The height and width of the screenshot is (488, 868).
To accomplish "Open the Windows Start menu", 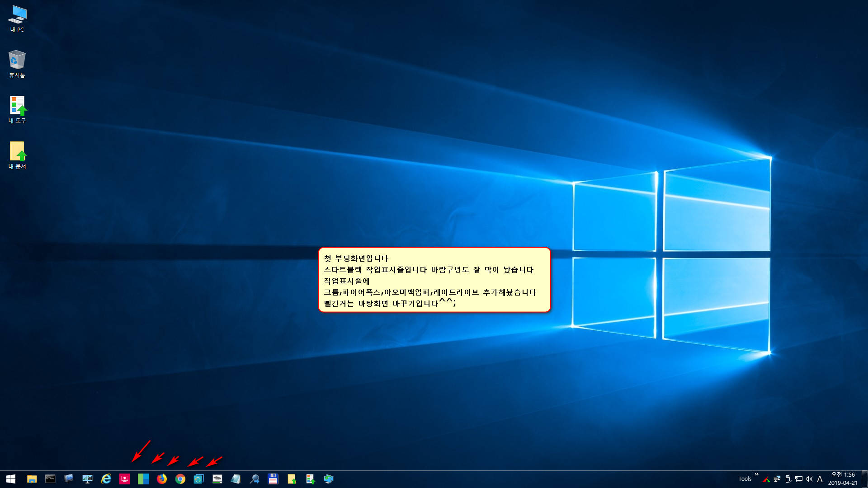I will tap(11, 479).
